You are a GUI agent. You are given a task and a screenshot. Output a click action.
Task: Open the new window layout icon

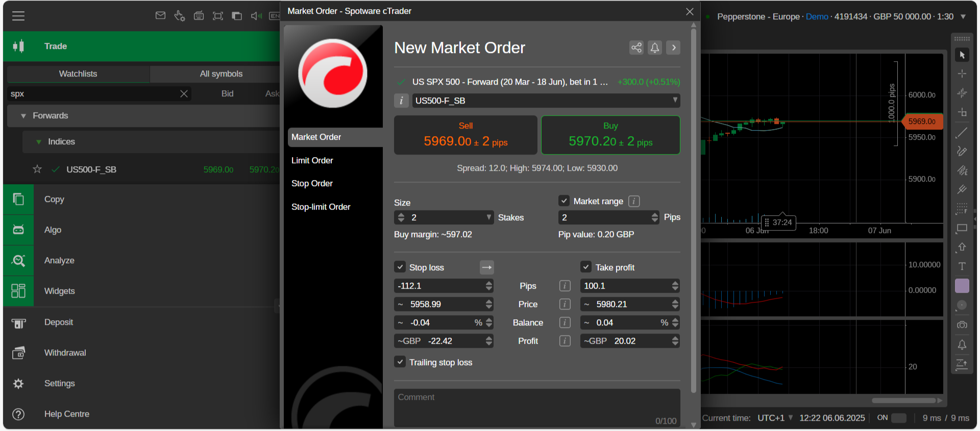click(237, 16)
